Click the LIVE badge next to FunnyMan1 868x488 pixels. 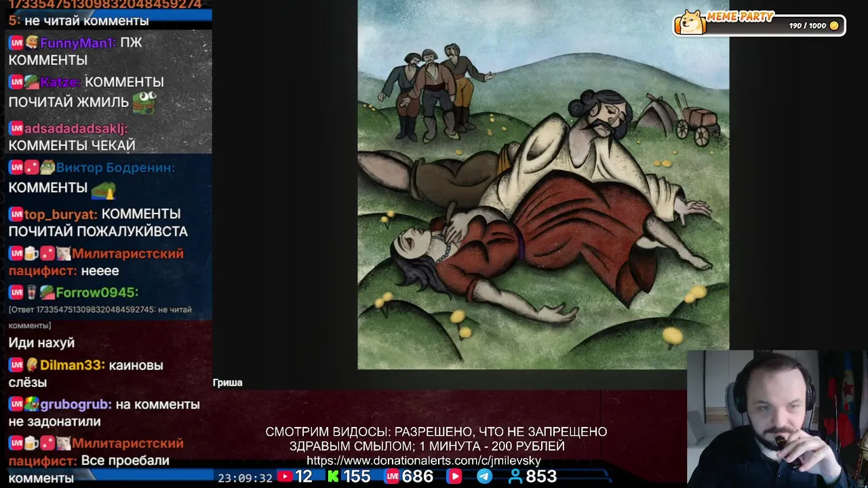point(16,43)
